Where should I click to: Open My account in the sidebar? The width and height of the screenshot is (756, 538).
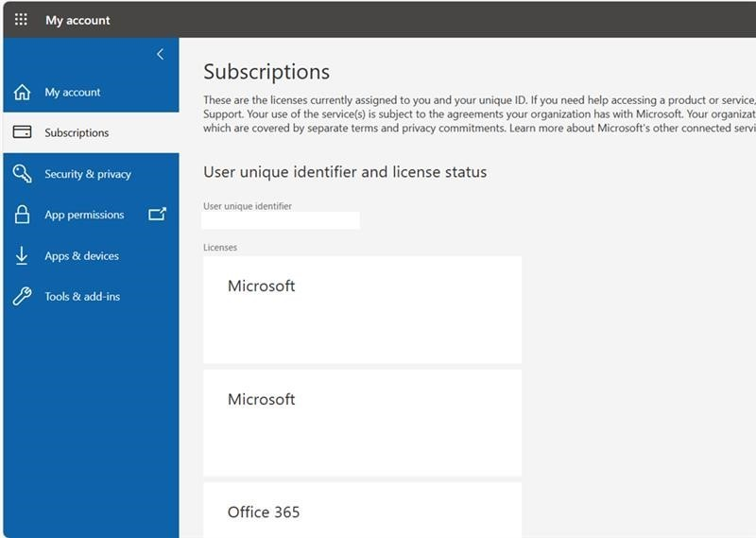pyautogui.click(x=91, y=92)
